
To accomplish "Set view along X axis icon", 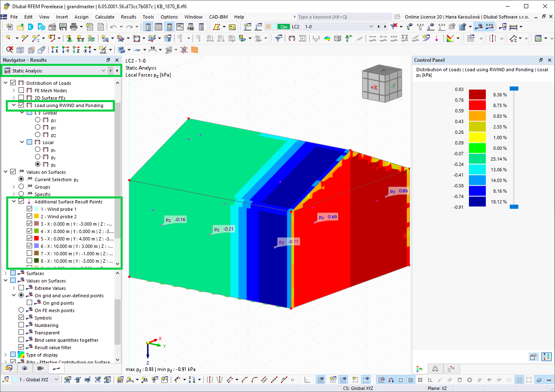I will 55,50.
